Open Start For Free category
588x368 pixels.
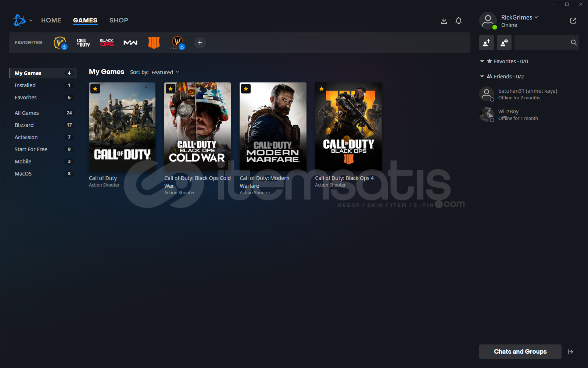43,149
